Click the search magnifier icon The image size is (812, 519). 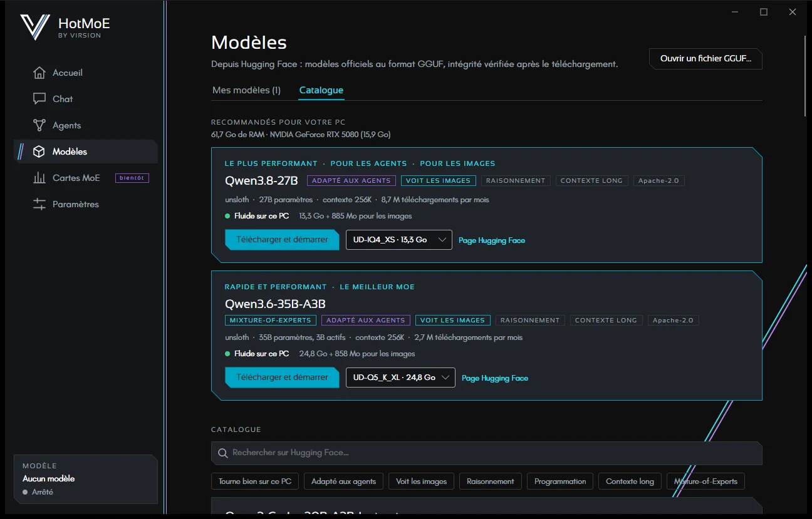(222, 453)
